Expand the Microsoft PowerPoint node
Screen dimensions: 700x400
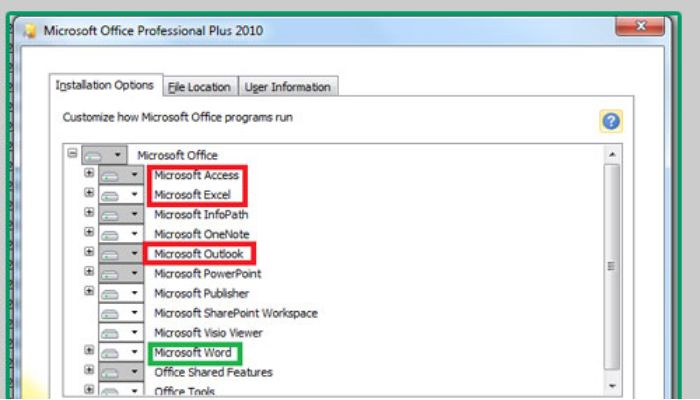point(89,271)
